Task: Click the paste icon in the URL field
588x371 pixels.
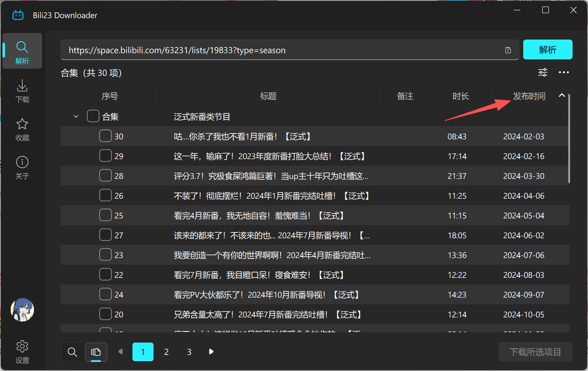Action: [508, 49]
